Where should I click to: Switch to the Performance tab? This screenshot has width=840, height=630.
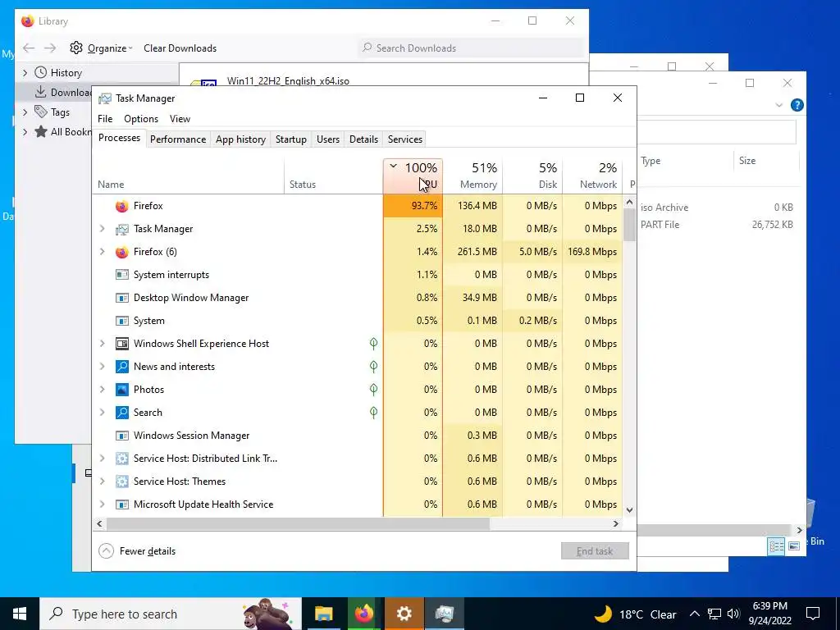pyautogui.click(x=178, y=139)
